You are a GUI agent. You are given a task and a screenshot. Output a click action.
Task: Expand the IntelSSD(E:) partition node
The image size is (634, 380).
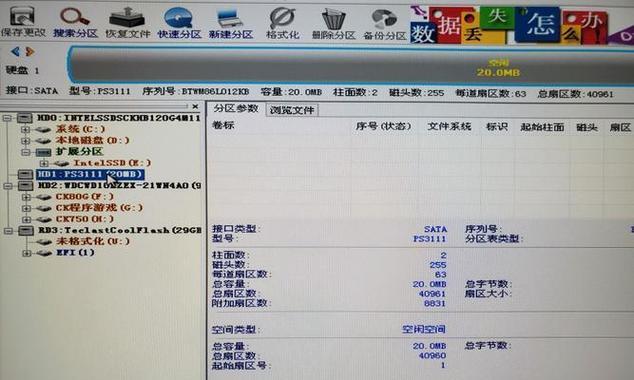(44, 163)
